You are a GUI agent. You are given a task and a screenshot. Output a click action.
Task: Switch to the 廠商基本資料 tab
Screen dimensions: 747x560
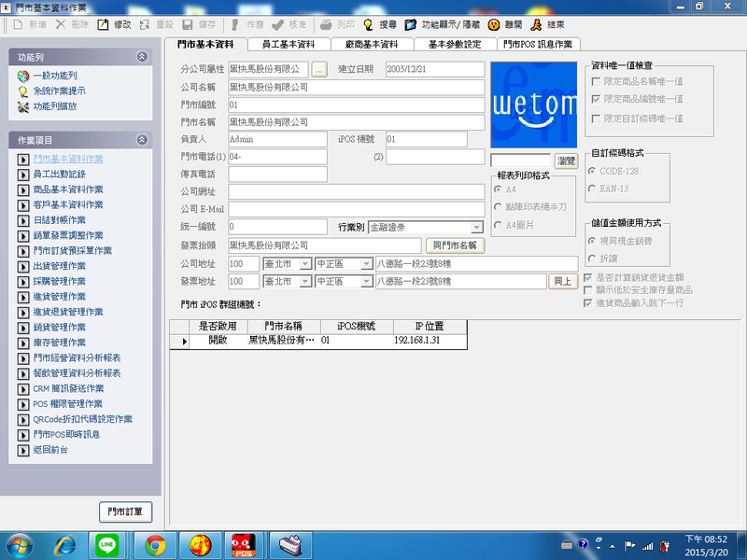pos(372,44)
